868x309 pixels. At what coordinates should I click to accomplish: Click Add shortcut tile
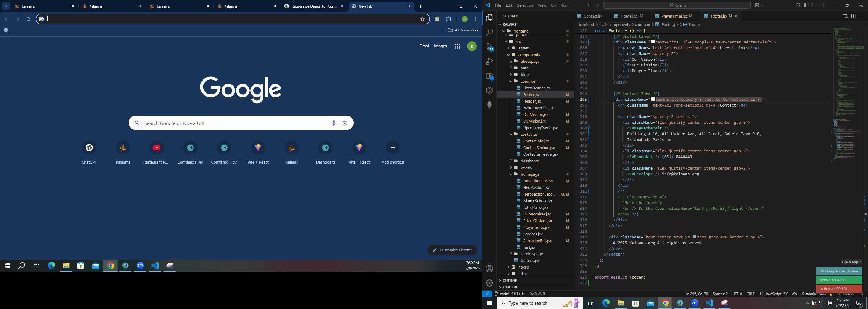pyautogui.click(x=393, y=152)
